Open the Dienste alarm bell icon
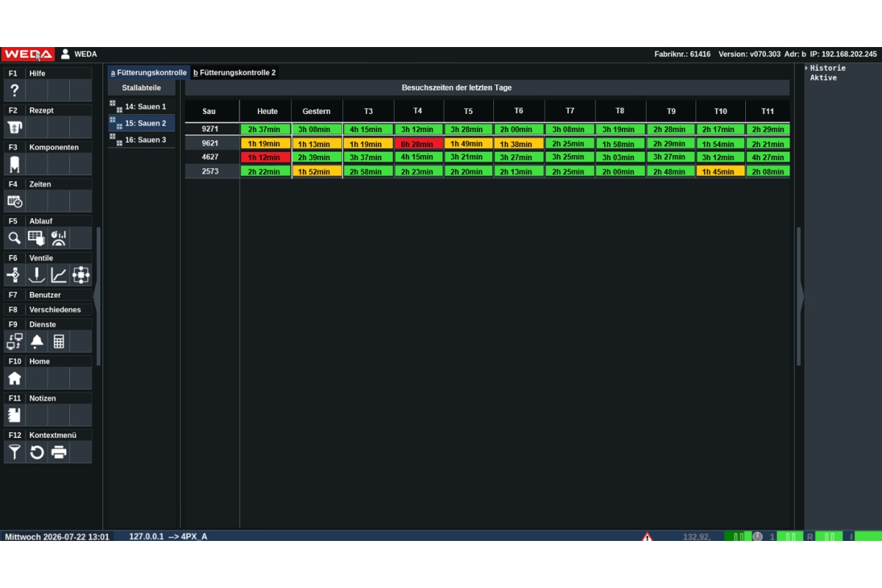Screen dimensions: 882x588 tap(36, 341)
